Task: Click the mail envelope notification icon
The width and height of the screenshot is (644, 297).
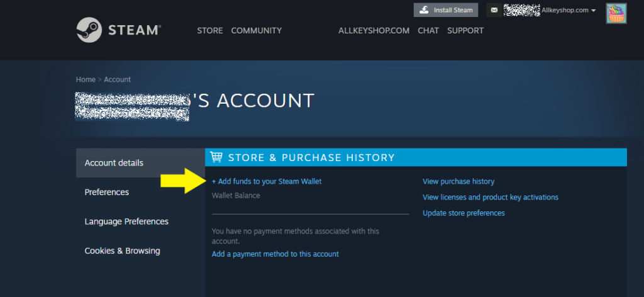Action: (494, 10)
